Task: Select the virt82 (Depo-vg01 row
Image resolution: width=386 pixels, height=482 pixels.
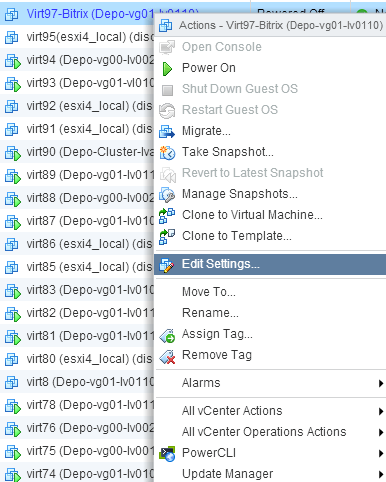Action: pyautogui.click(x=77, y=313)
